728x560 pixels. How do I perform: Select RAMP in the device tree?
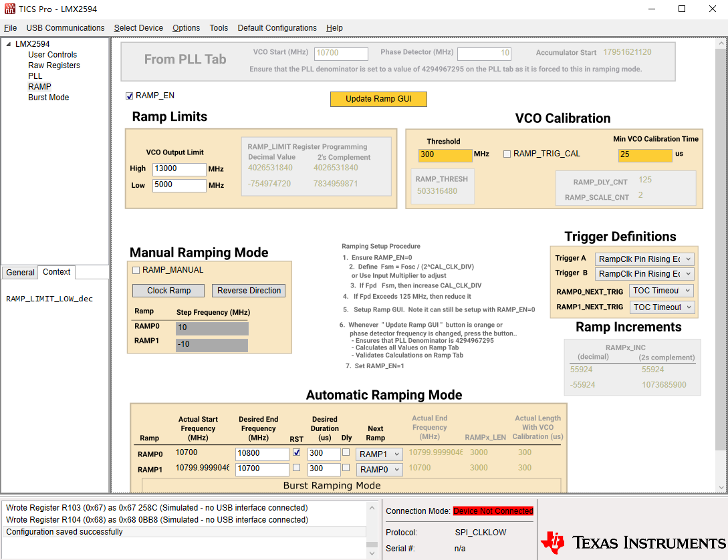tap(39, 87)
